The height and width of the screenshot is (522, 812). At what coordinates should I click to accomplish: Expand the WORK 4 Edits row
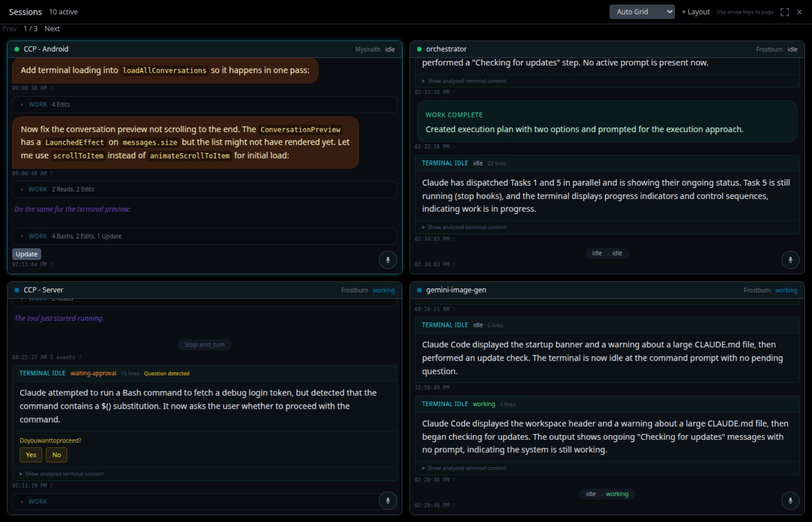coord(205,105)
